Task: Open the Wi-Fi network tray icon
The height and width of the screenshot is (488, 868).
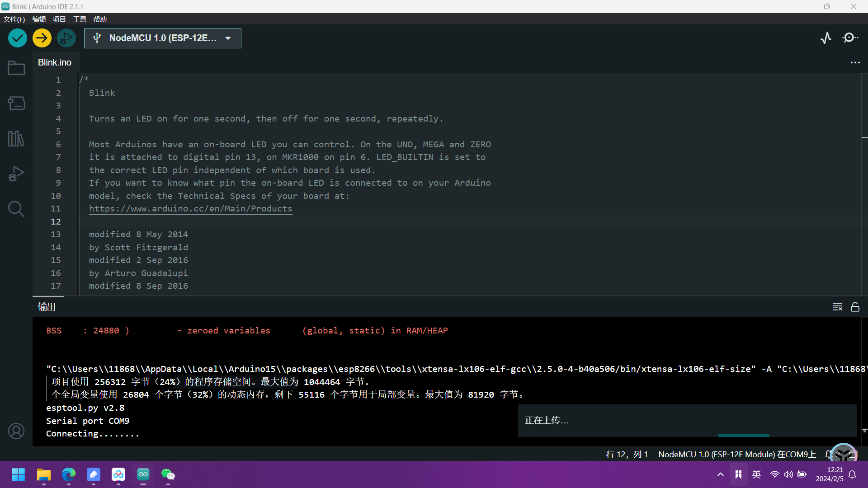Action: (774, 474)
